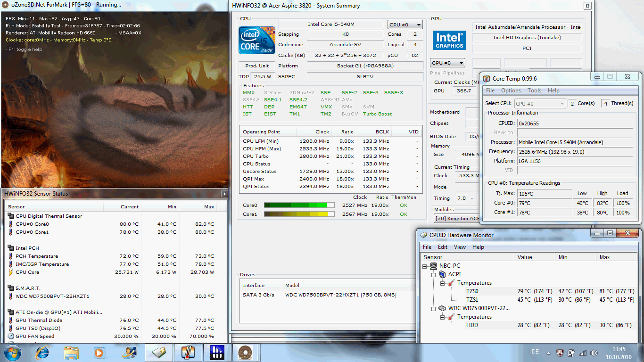
Task: Switch to Core Temp thermometer taskbar button
Action: 188,352
